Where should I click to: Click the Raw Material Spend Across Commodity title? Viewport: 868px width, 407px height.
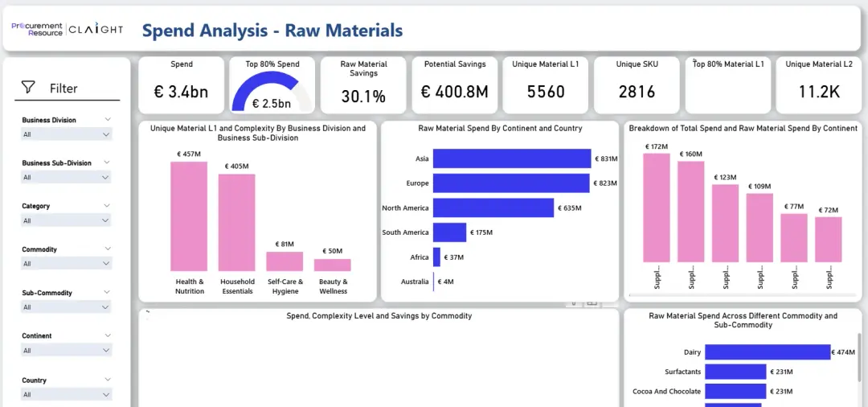click(743, 320)
